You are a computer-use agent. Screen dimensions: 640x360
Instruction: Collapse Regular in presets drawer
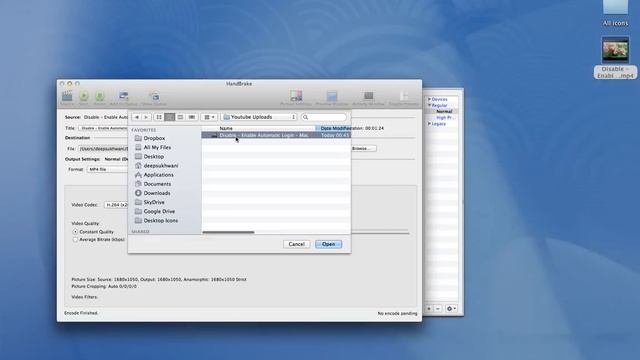pos(429,105)
